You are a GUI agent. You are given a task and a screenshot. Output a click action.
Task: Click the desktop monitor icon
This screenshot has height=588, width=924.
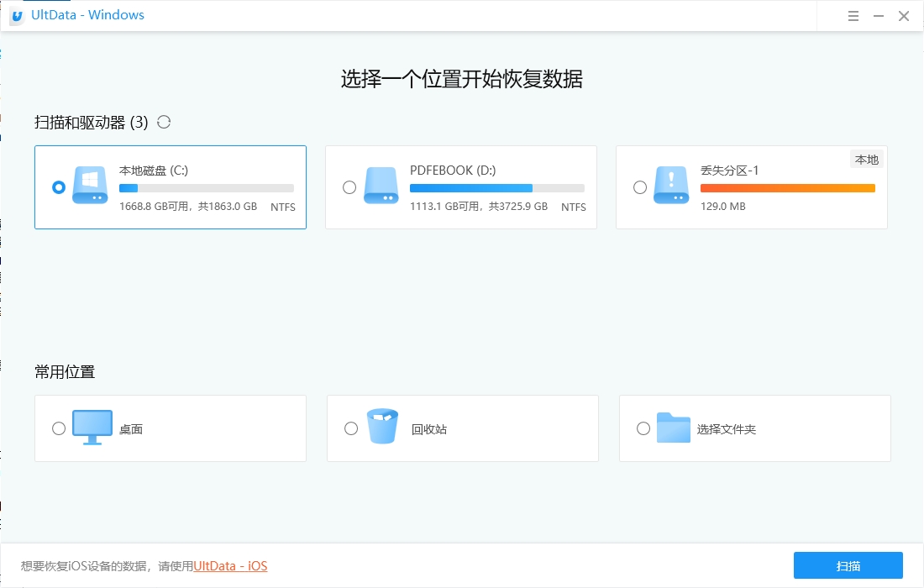click(92, 428)
